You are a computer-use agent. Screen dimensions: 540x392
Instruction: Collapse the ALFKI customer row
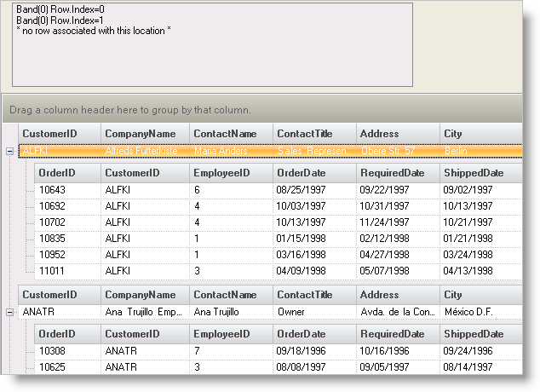(9, 151)
